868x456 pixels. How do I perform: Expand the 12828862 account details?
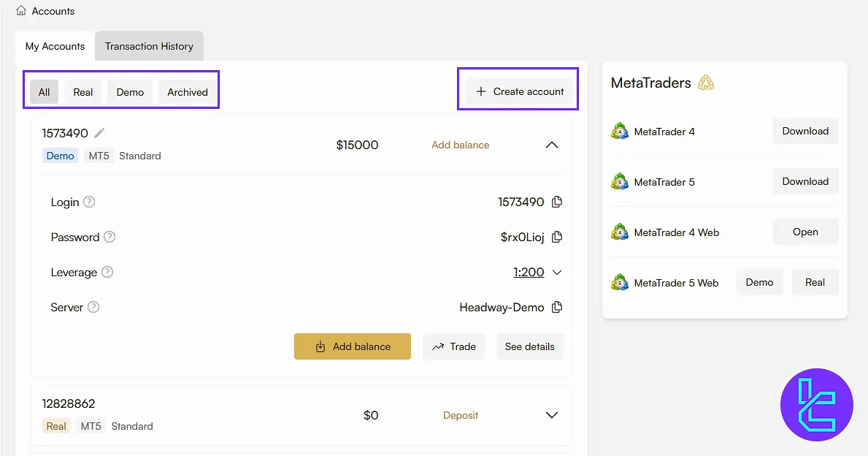click(552, 415)
